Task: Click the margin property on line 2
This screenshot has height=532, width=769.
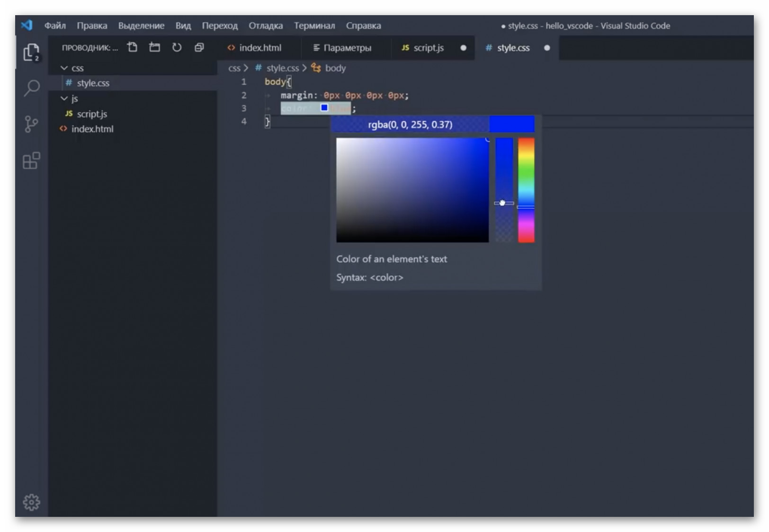Action: coord(296,96)
